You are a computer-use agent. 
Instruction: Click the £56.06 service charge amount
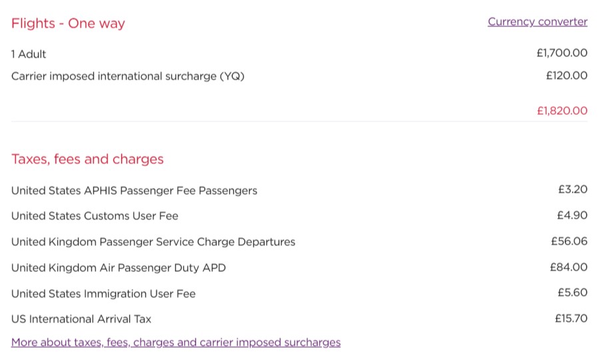569,241
